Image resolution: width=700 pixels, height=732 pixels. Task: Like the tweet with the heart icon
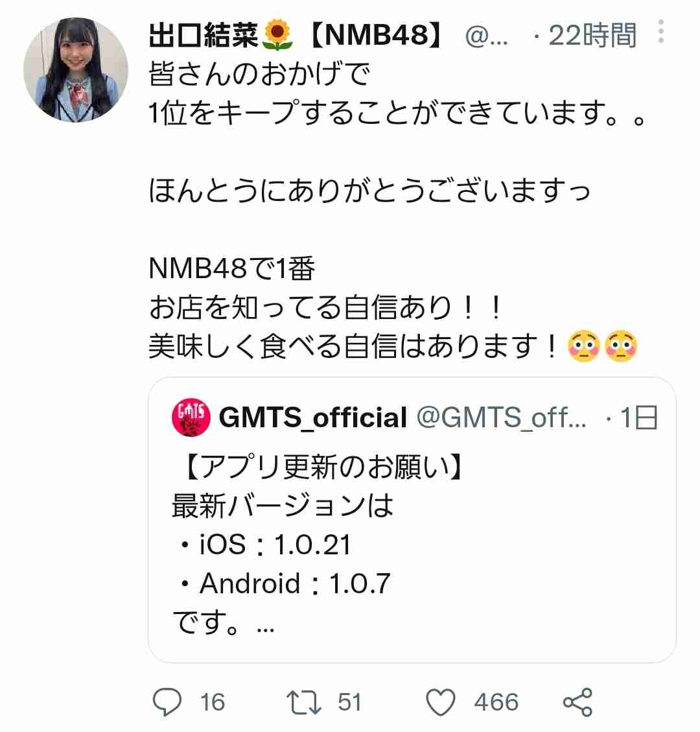click(440, 702)
